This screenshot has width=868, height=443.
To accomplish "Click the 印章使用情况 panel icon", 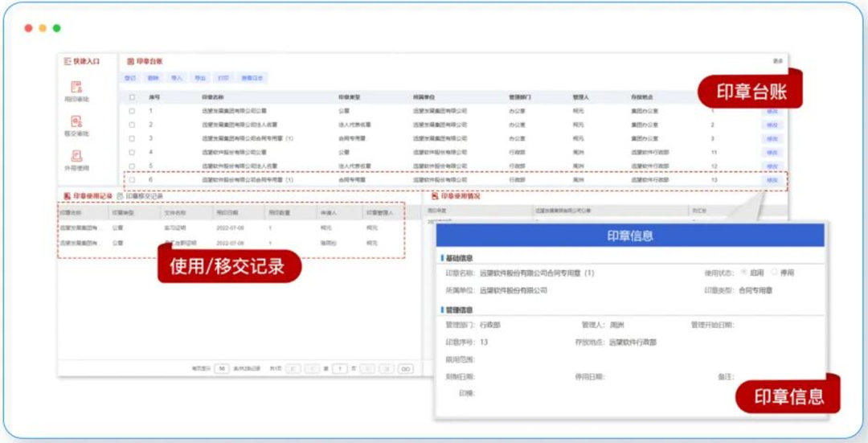I will 435,196.
